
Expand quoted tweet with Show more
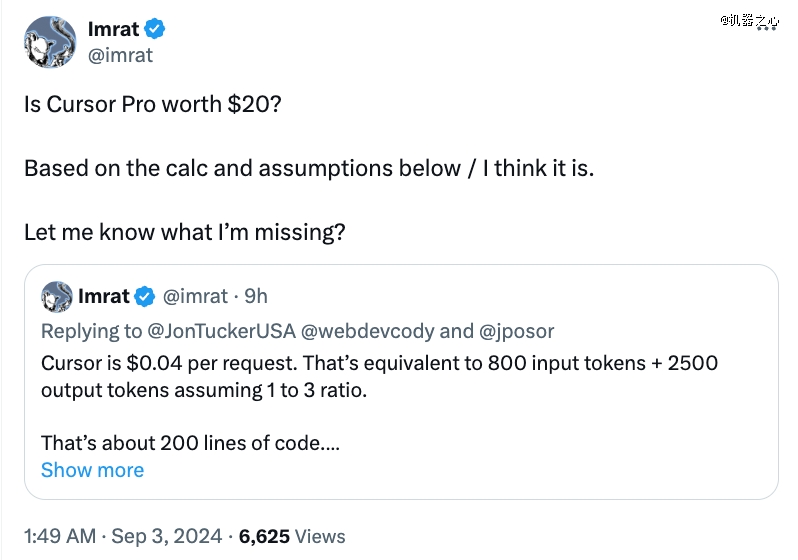click(x=93, y=470)
